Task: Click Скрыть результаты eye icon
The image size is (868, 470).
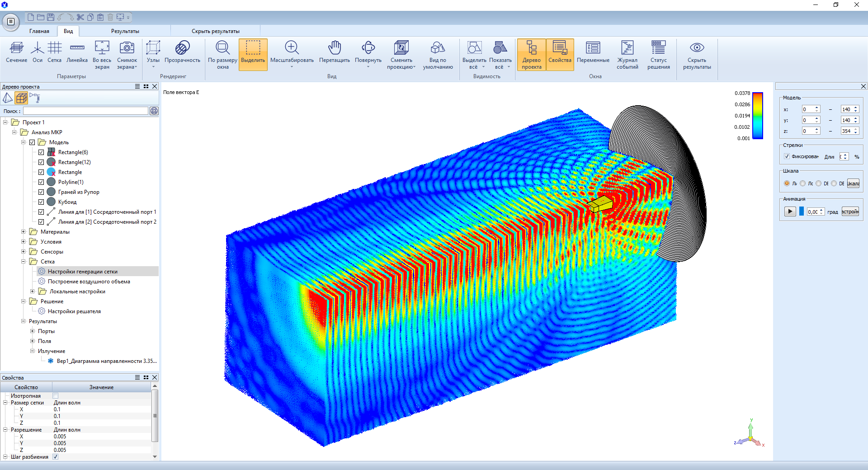Action: pyautogui.click(x=697, y=48)
